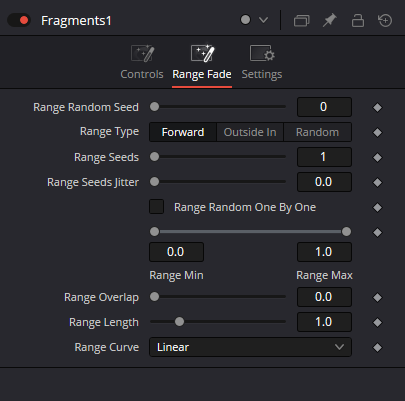Click the gray node color dot
The height and width of the screenshot is (401, 405).
(x=245, y=20)
